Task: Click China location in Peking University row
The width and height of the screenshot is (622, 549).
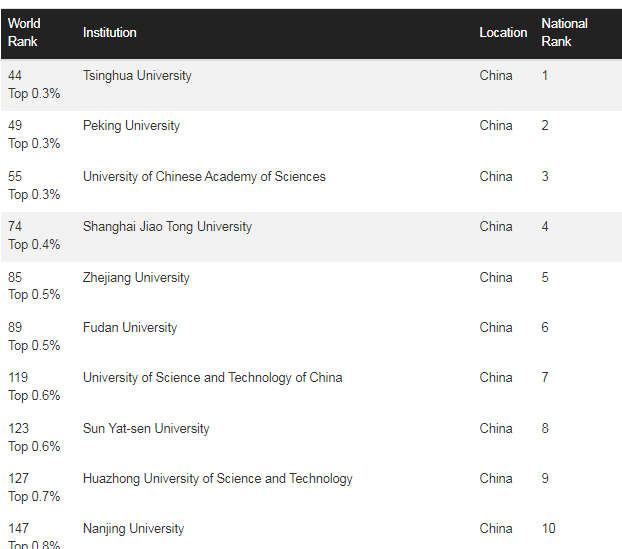Action: point(496,126)
